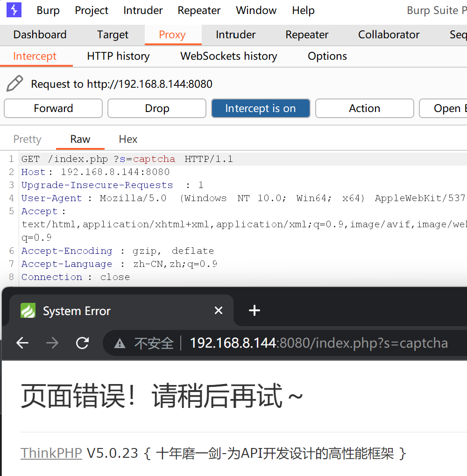Close the System Error browser tab
This screenshot has width=467, height=476.
219,310
